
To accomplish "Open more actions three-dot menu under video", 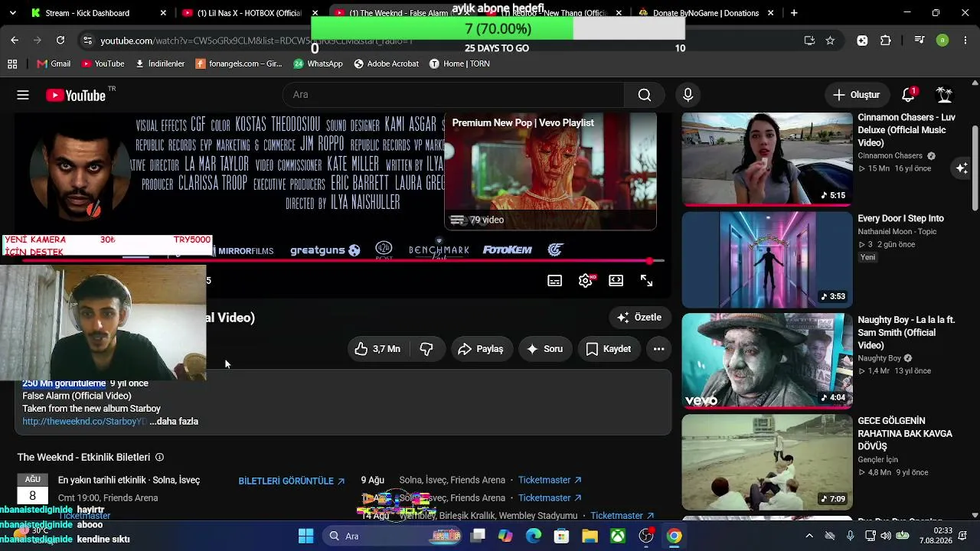I will point(658,349).
